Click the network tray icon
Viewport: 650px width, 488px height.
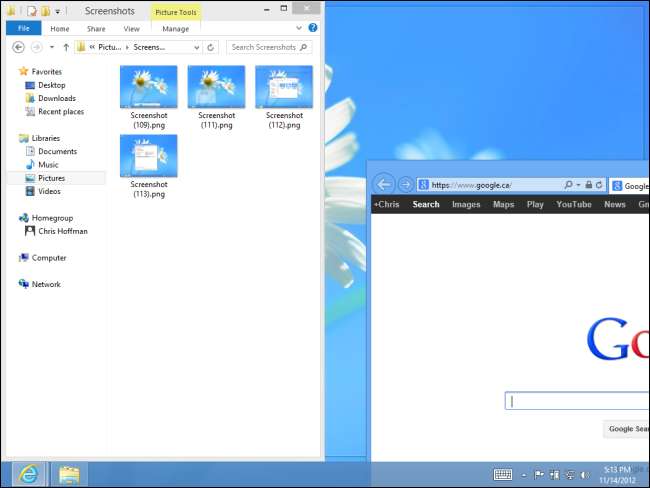pos(570,475)
